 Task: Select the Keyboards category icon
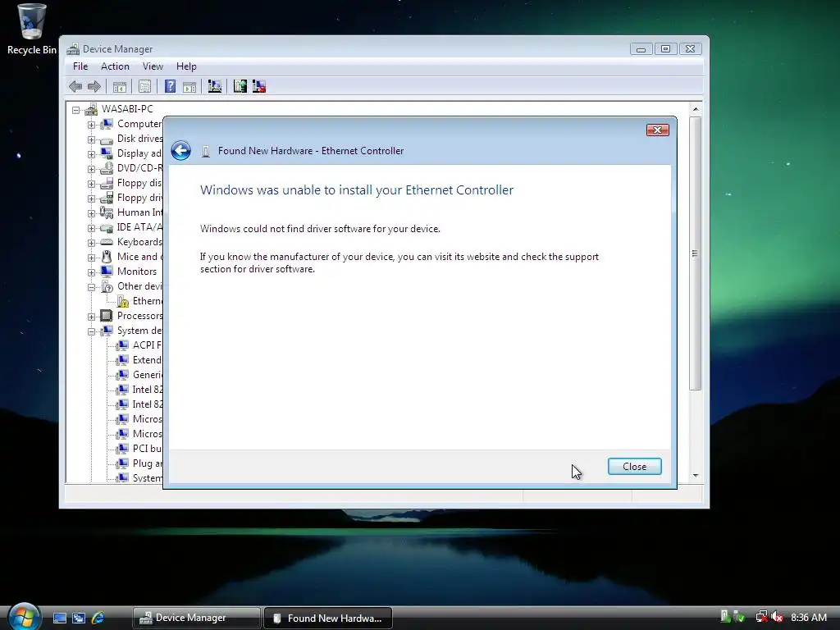click(107, 242)
